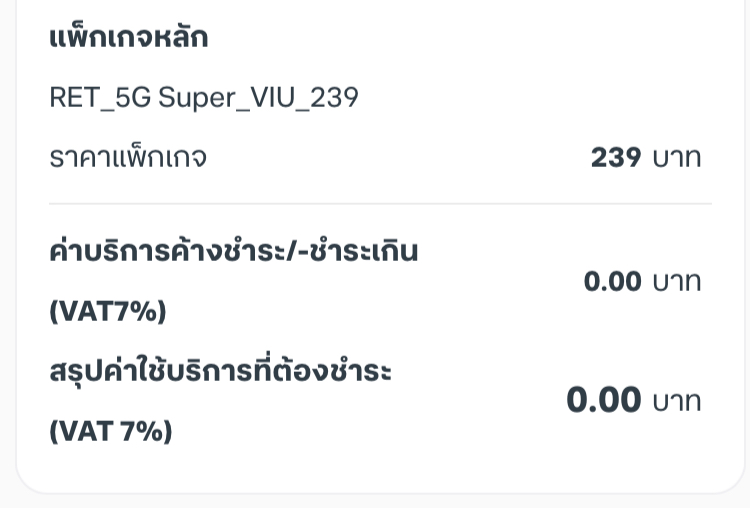Viewport: 750px width, 508px height.
Task: Click the outstanding charges 0.00 amount
Action: [612, 282]
